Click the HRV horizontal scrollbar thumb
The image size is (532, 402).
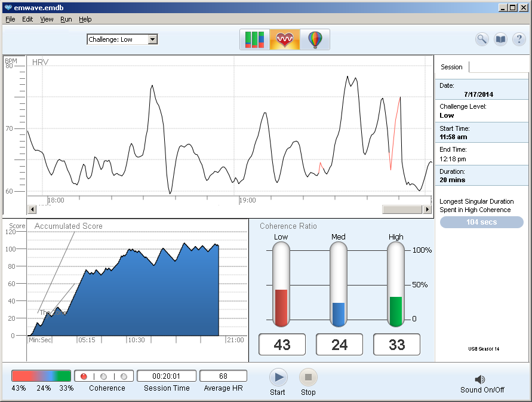coord(402,209)
